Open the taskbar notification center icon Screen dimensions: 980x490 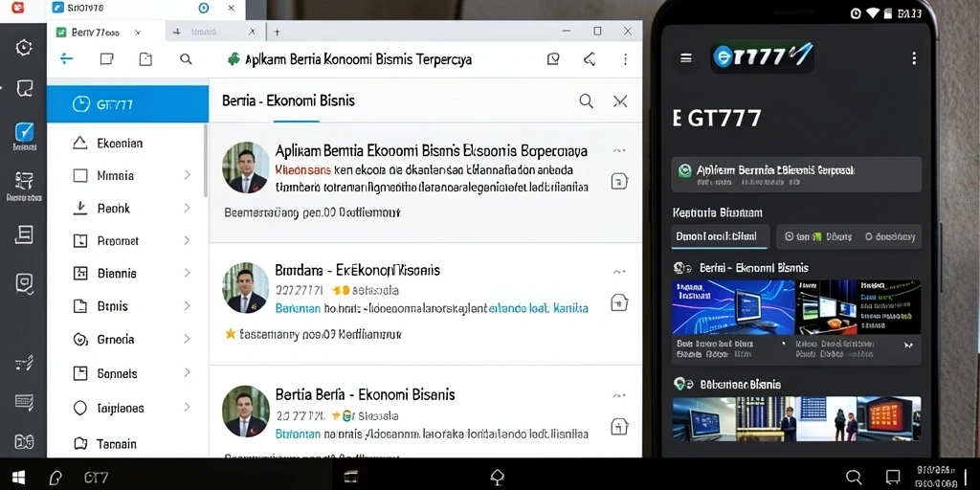pyautogui.click(x=893, y=477)
